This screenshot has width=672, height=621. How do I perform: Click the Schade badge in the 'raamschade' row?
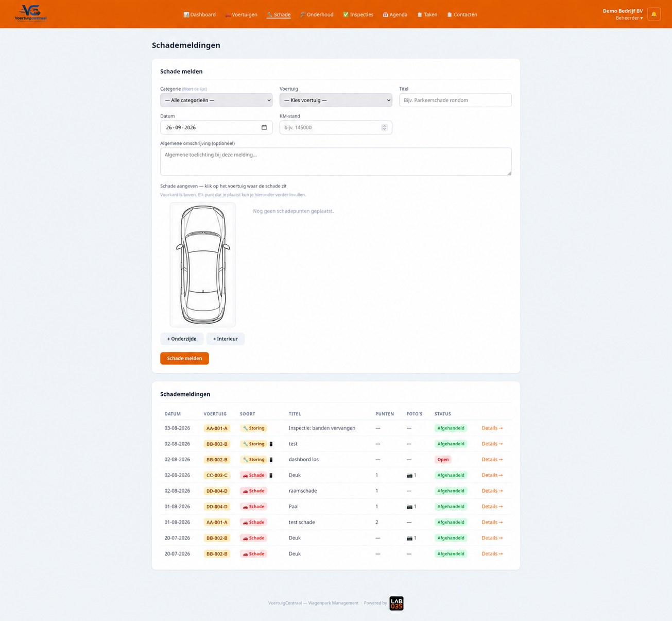[x=253, y=491]
